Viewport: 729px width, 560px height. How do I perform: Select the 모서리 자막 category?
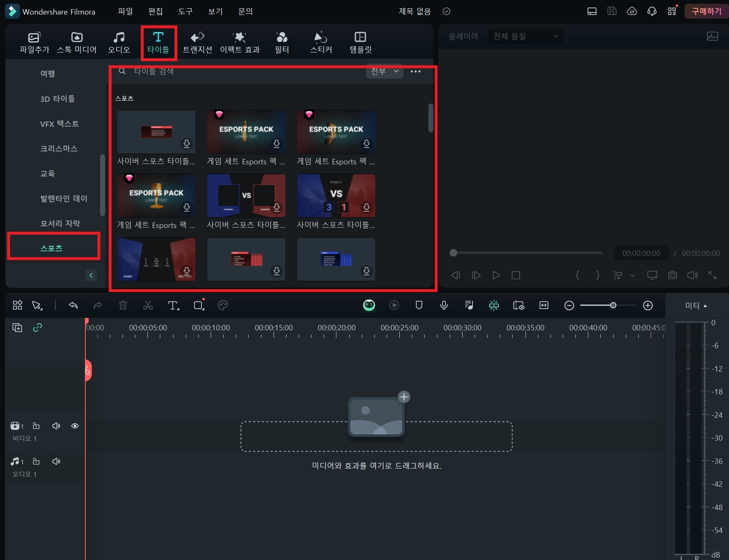(60, 223)
